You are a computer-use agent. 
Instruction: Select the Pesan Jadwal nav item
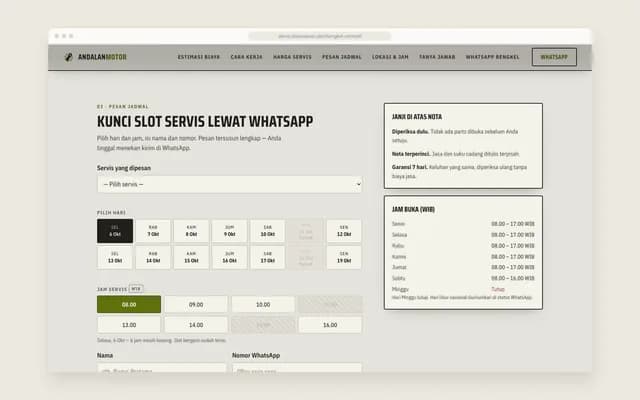click(342, 57)
